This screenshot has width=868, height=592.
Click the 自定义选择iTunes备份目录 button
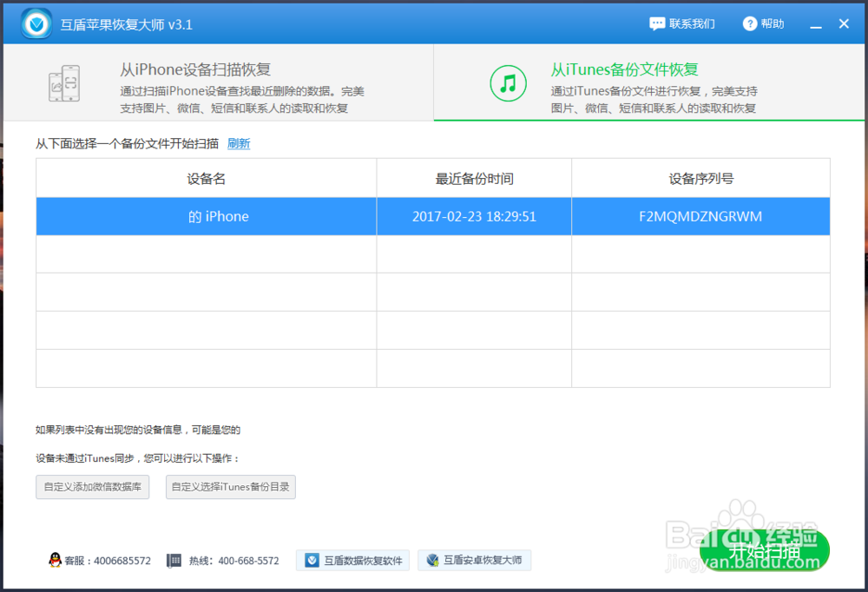[230, 487]
